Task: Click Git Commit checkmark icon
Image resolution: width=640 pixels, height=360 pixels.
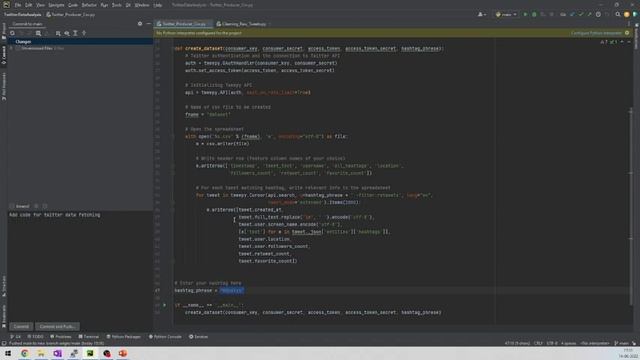Action: (580, 15)
